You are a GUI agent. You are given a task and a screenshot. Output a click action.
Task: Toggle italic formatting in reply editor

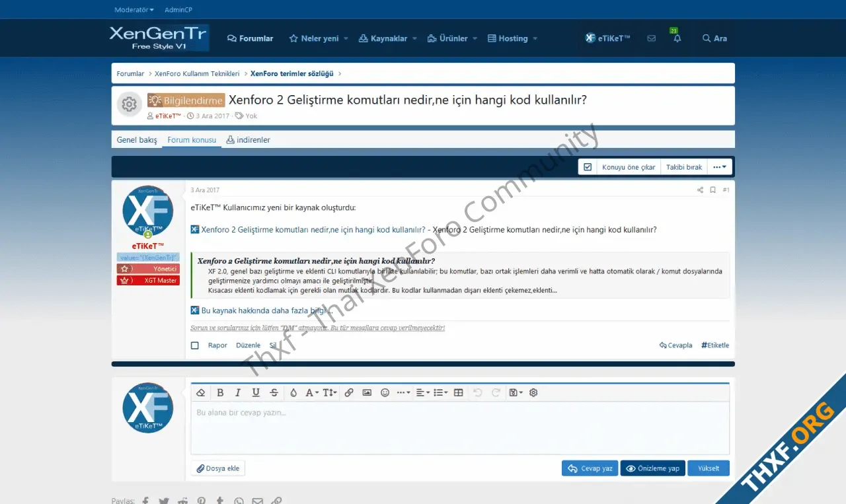[238, 392]
